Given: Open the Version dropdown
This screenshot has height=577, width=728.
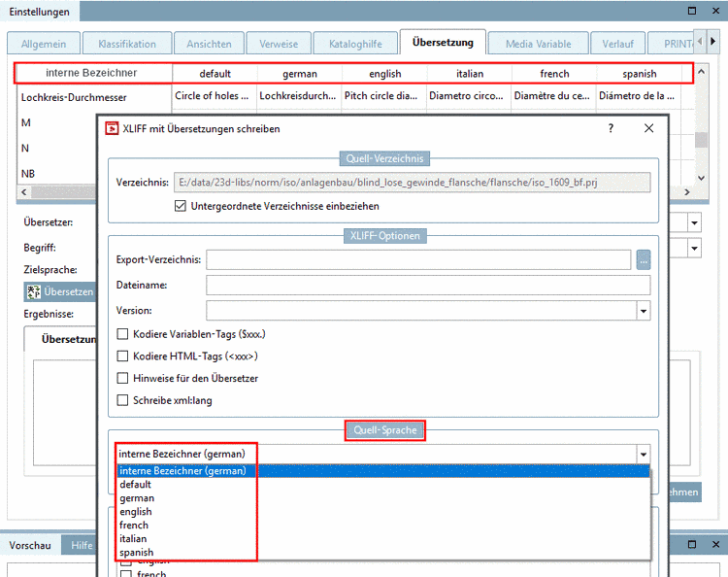Looking at the screenshot, I should (644, 310).
